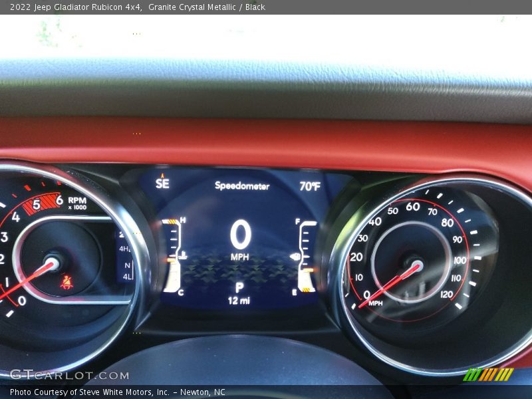The width and height of the screenshot is (532, 399).
Task: Click the 6 on the tachometer
Action: (59, 200)
